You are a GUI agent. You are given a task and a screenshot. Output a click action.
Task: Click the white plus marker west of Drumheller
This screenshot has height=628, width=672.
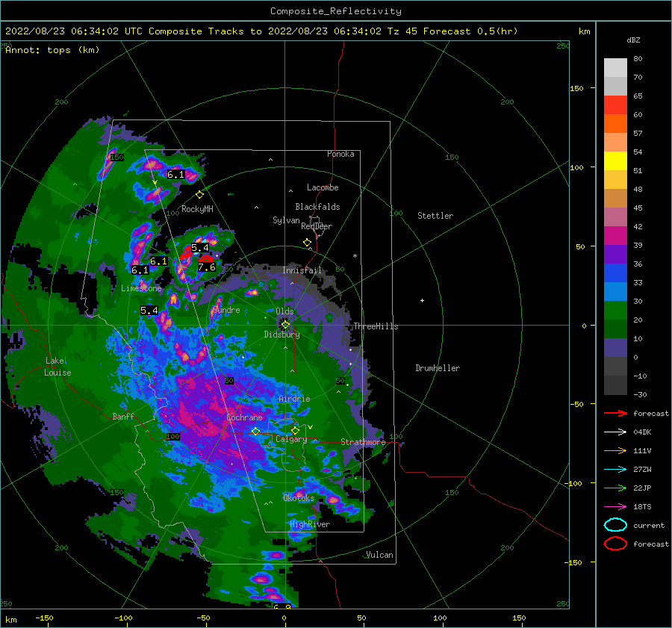(422, 300)
